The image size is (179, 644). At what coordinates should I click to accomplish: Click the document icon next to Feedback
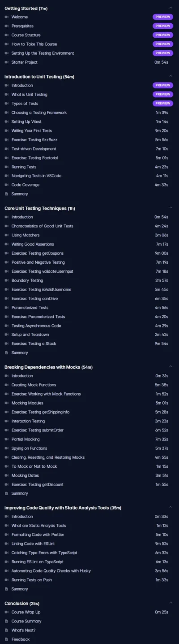pyautogui.click(x=6, y=639)
